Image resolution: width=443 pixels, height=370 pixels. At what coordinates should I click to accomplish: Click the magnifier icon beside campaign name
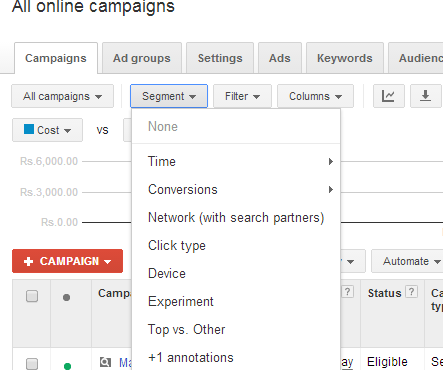click(105, 362)
